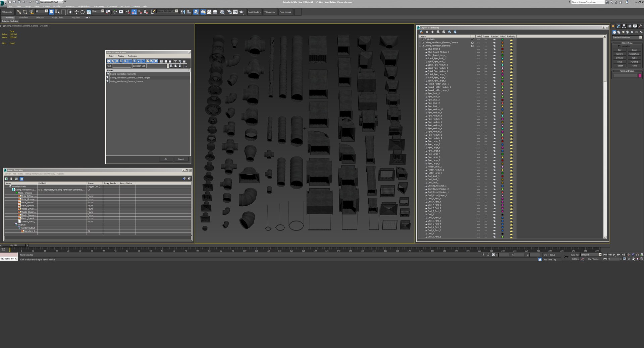Open the MAXScript menu
Screen dimensions: 644x348
[x=125, y=6]
